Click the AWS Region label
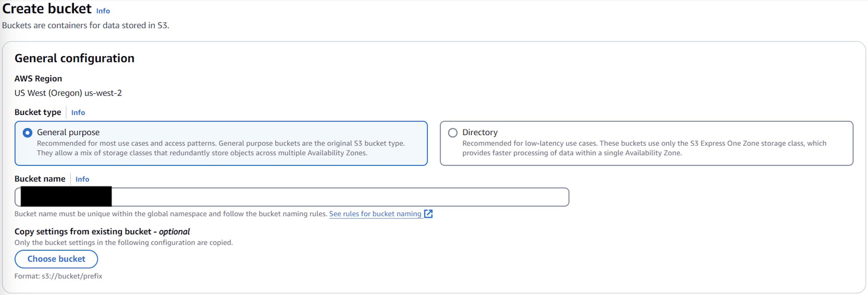This screenshot has width=868, height=295. (x=38, y=79)
